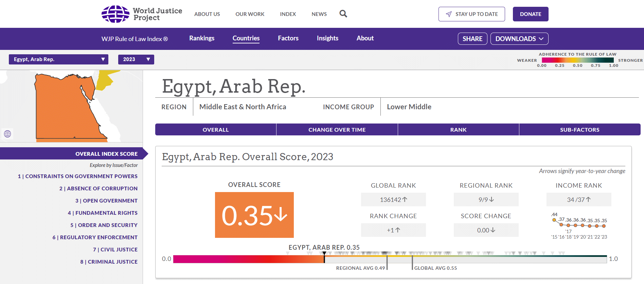
Task: Switch to the CHANGE OVER TIME tab
Action: point(337,130)
